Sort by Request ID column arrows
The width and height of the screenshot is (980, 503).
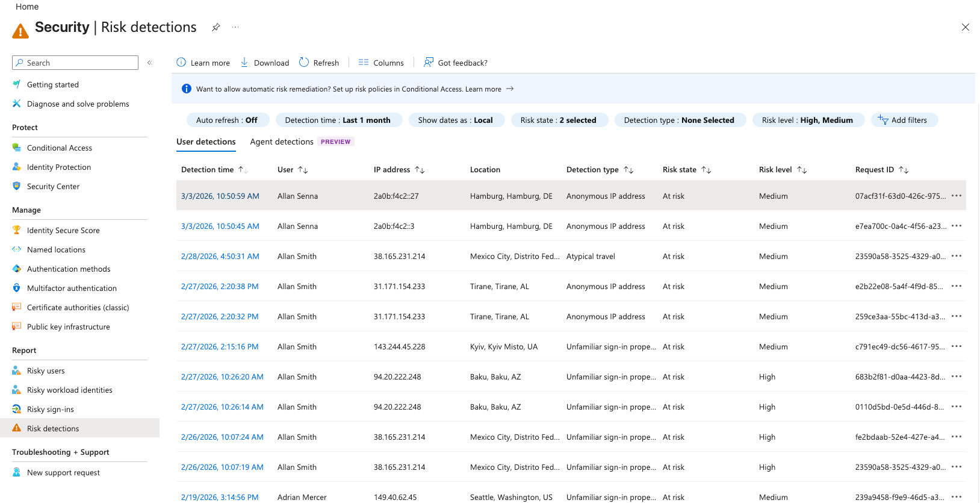pyautogui.click(x=904, y=170)
